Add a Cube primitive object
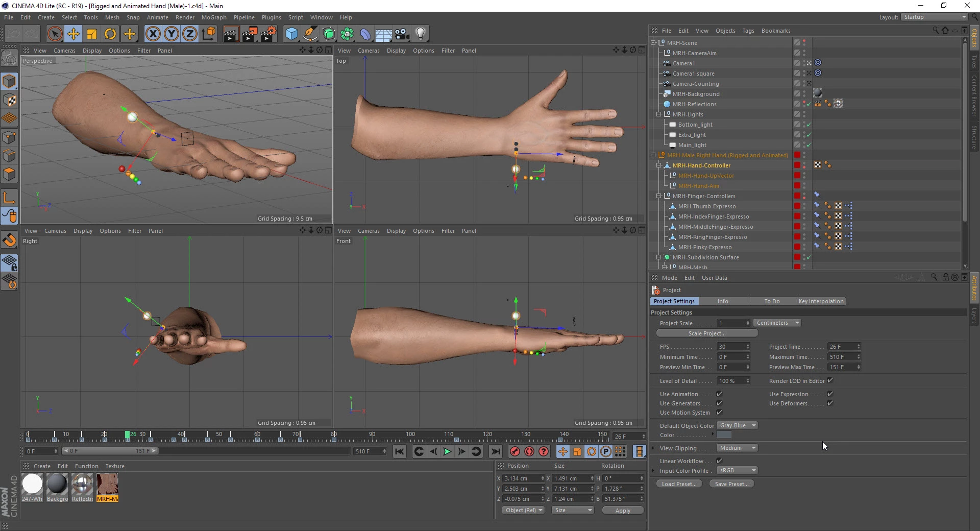 (x=291, y=34)
